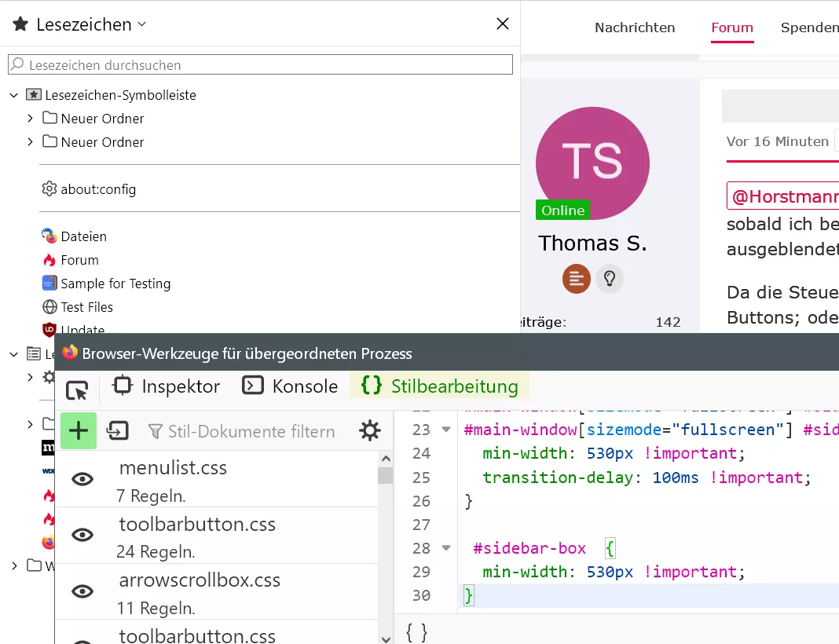Click the import stylesheet icon
Screen dimensions: 839x644
tap(118, 430)
